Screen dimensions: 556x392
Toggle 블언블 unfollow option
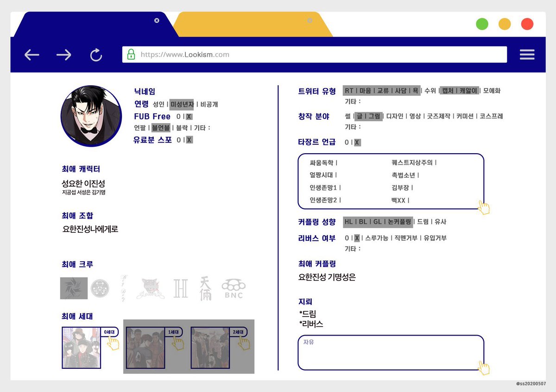pos(161,128)
